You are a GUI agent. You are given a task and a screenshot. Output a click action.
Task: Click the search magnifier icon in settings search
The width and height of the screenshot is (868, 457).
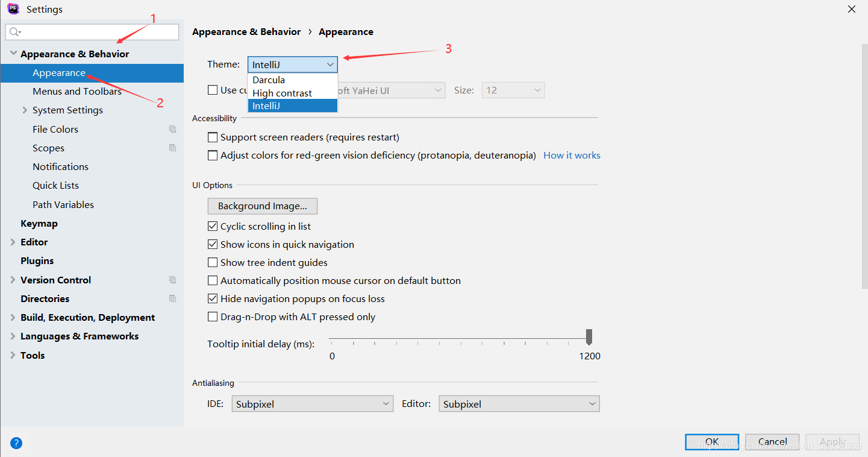(16, 32)
